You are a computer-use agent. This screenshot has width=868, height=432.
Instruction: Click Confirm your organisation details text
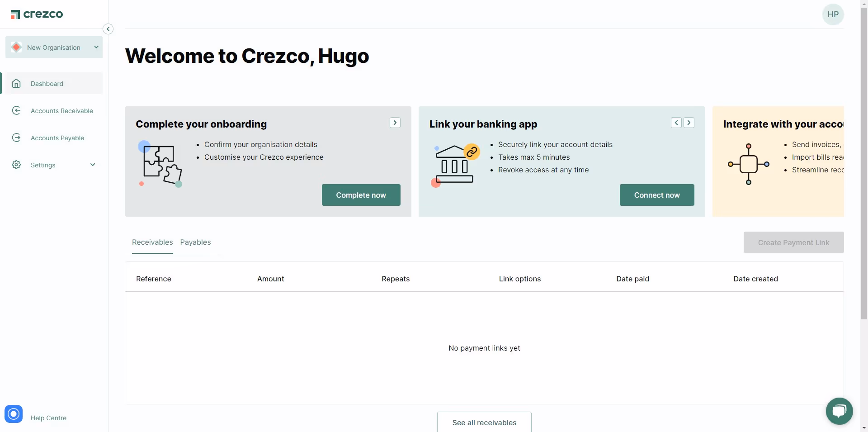click(261, 144)
